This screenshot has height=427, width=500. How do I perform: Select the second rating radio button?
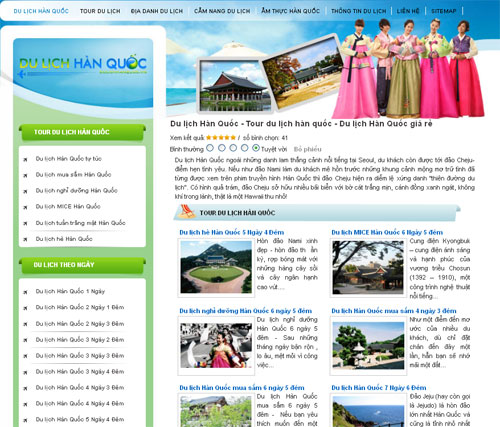[222, 147]
